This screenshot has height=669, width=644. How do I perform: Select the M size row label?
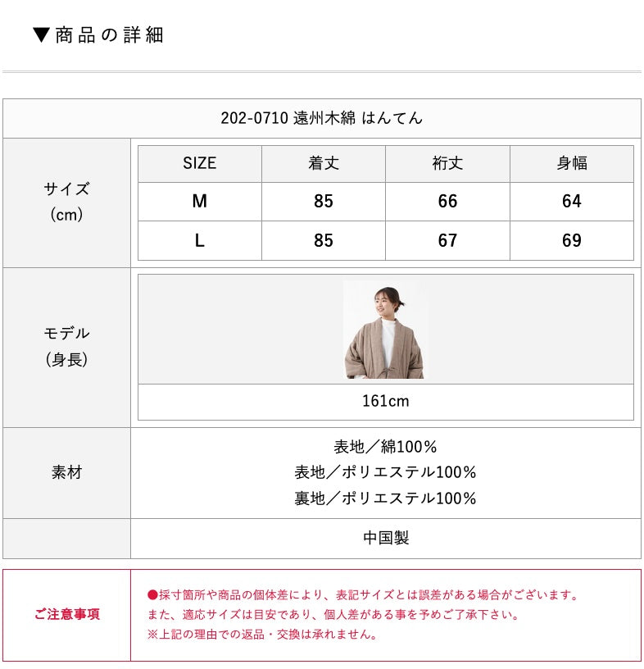pyautogui.click(x=199, y=202)
